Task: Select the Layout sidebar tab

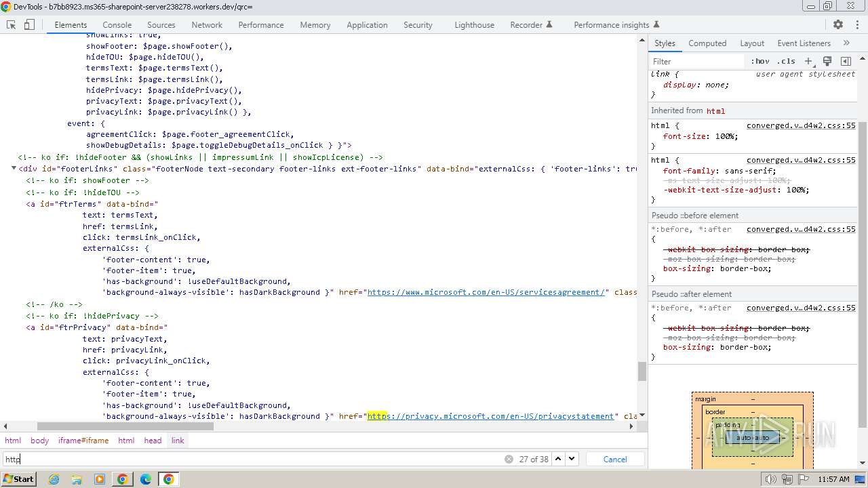Action: (752, 43)
